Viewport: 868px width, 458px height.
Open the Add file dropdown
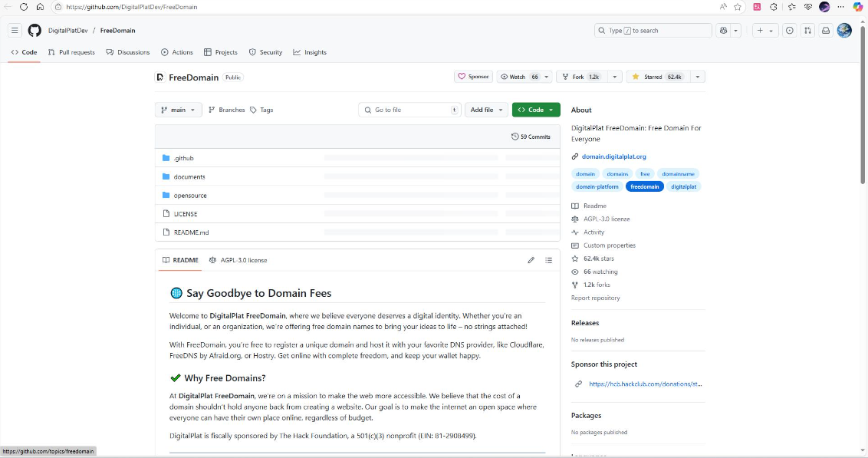tap(486, 110)
